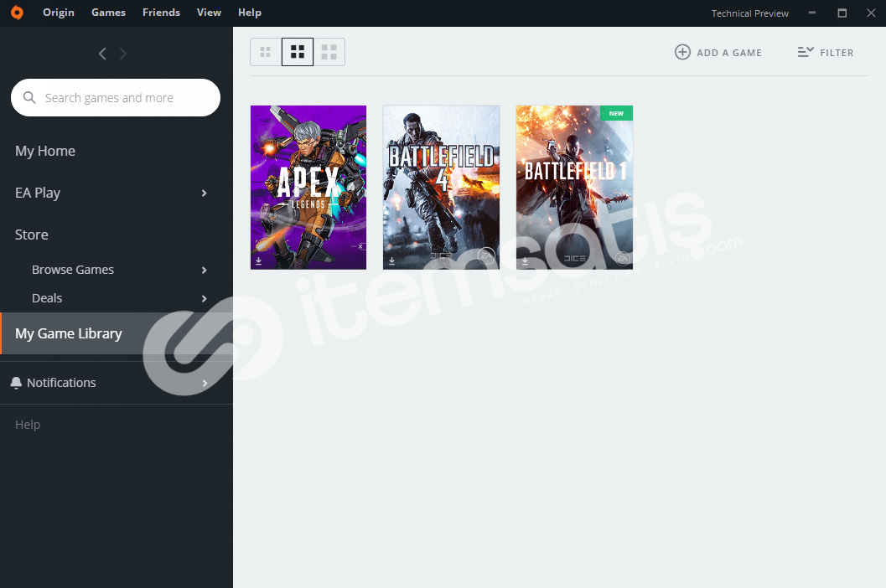
Task: Click the Notifications bell icon
Action: click(16, 383)
